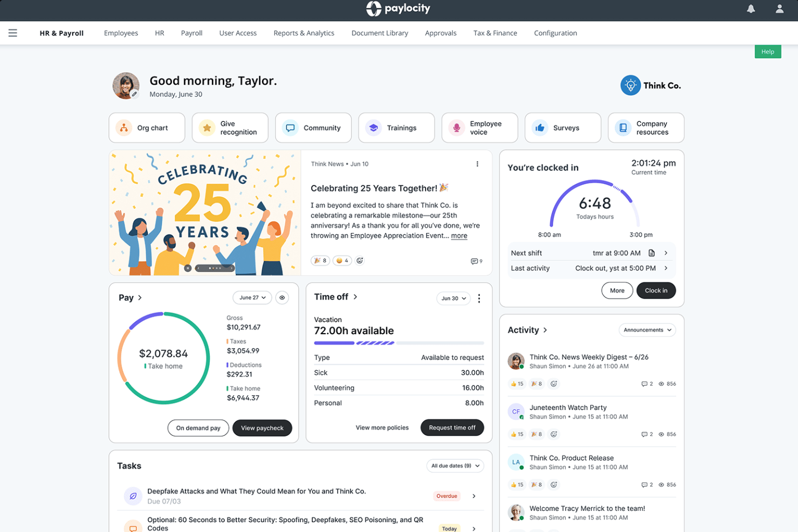
Task: Open the Tax & Finance menu
Action: point(495,33)
